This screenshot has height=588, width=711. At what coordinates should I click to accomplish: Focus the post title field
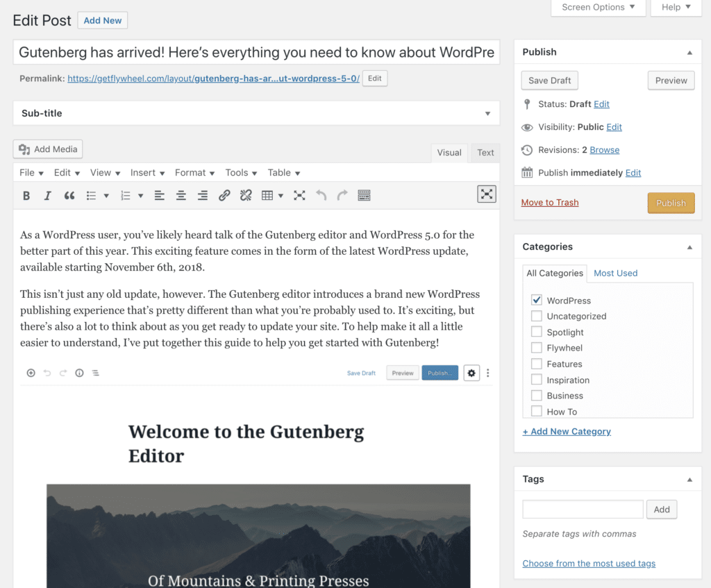pos(256,52)
